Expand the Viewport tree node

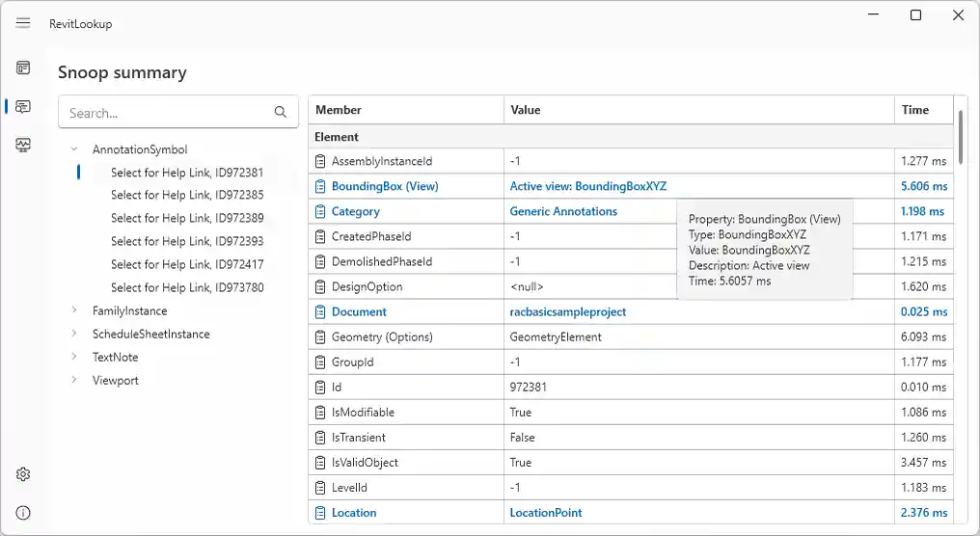(74, 380)
